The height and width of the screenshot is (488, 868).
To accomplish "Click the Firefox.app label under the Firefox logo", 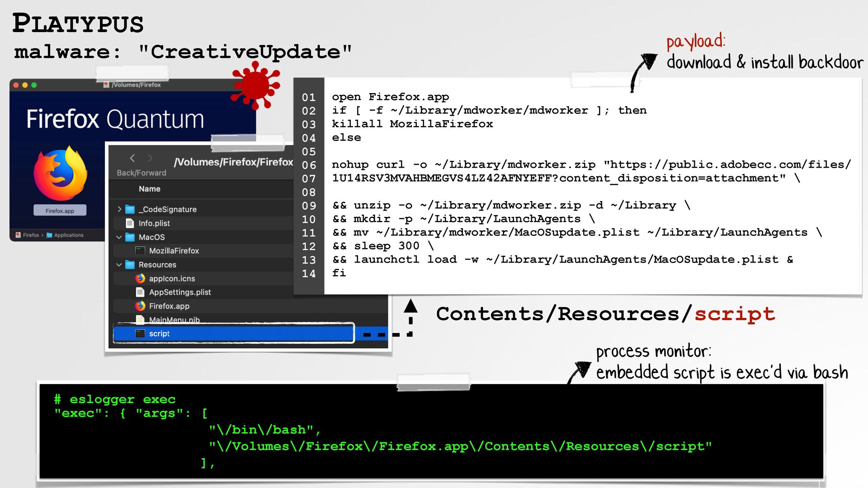I will tap(60, 211).
